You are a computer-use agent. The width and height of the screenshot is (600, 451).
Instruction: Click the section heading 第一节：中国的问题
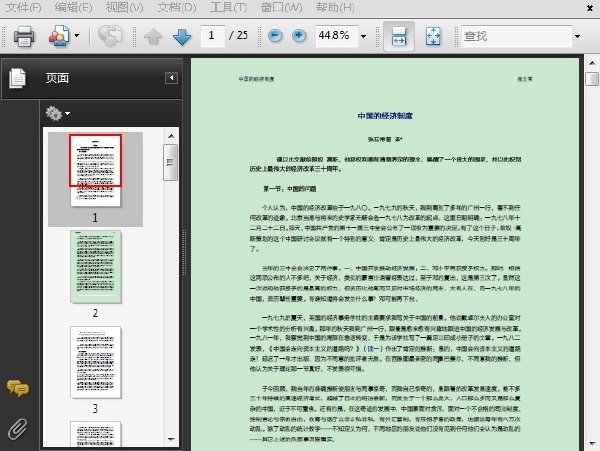tap(290, 189)
